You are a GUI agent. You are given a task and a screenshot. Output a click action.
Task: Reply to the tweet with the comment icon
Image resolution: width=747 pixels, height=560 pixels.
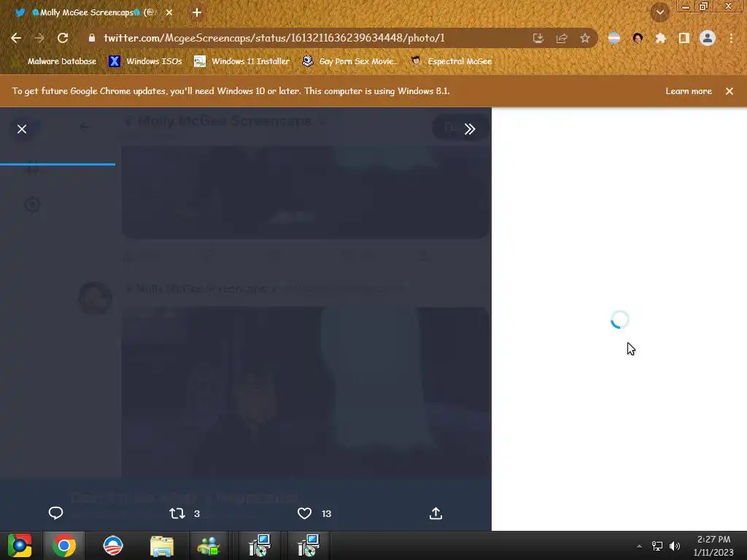pos(55,513)
